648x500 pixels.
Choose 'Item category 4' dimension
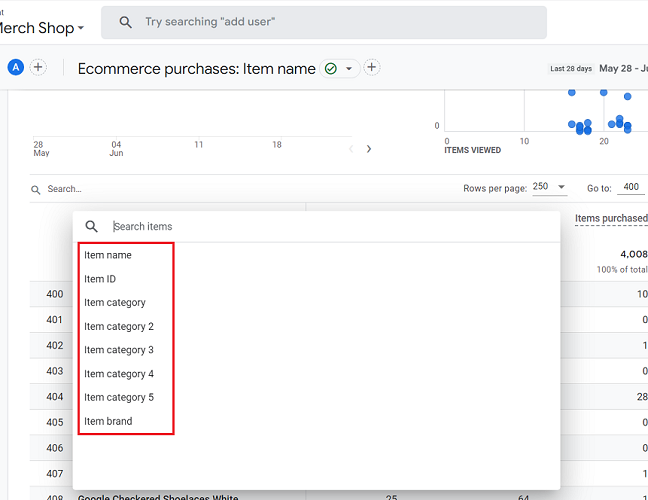point(119,374)
